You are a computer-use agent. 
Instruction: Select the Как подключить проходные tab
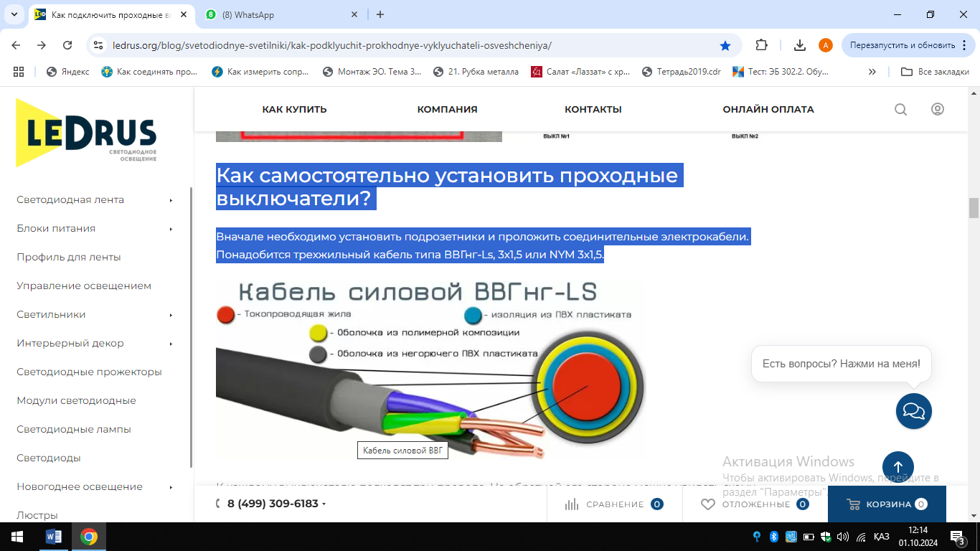pyautogui.click(x=112, y=14)
